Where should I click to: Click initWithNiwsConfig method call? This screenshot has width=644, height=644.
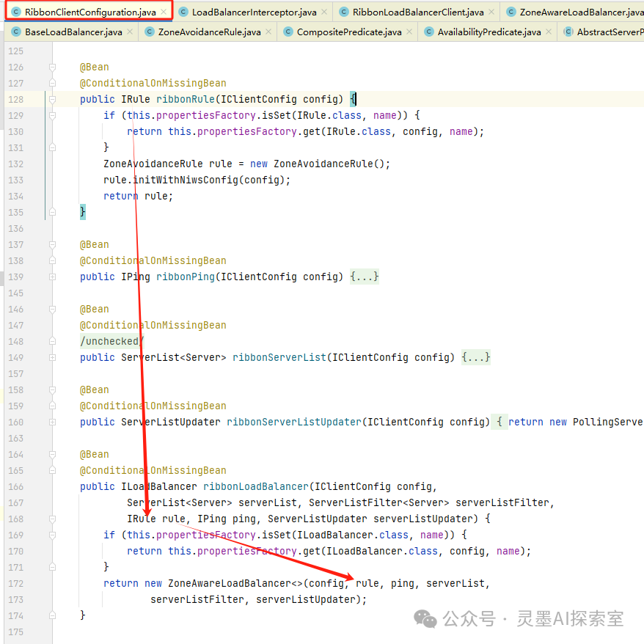pyautogui.click(x=186, y=180)
